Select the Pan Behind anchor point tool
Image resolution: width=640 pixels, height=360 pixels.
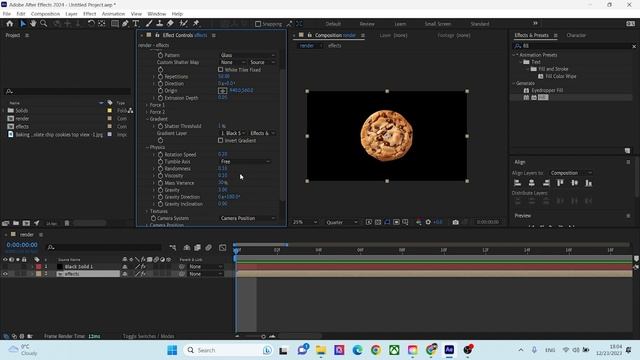[102, 24]
